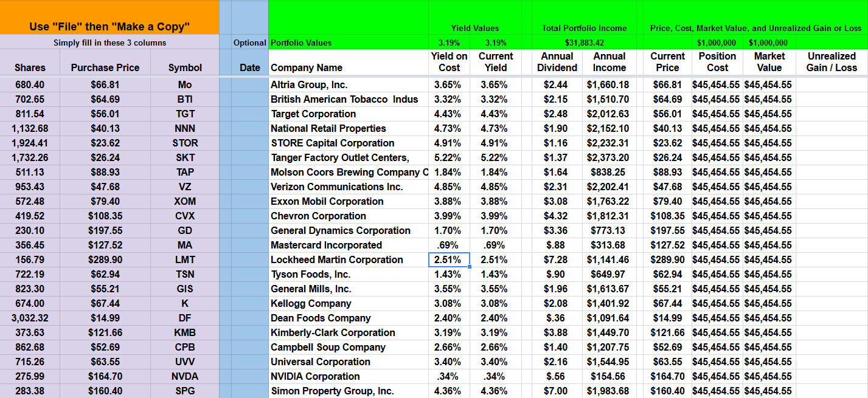Viewport: 868px width, 398px height.
Task: Select Dean Foods Company cell
Action: point(349,318)
